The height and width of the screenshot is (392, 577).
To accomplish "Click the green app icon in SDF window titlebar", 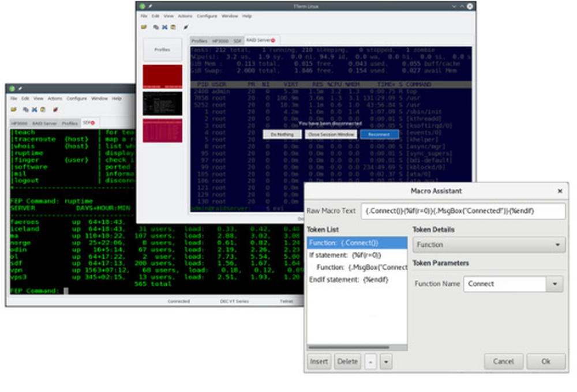I will tap(12, 89).
